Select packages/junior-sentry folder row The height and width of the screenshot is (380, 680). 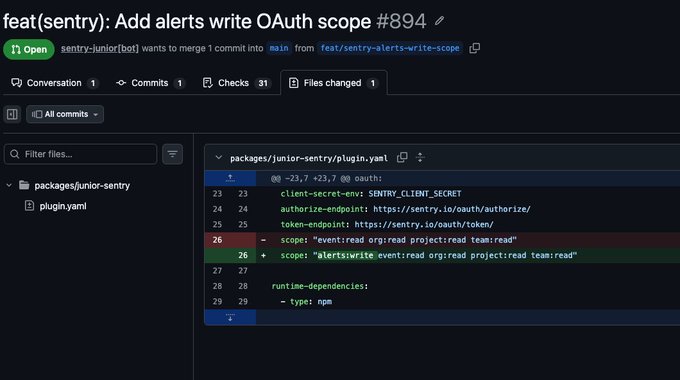[82, 185]
